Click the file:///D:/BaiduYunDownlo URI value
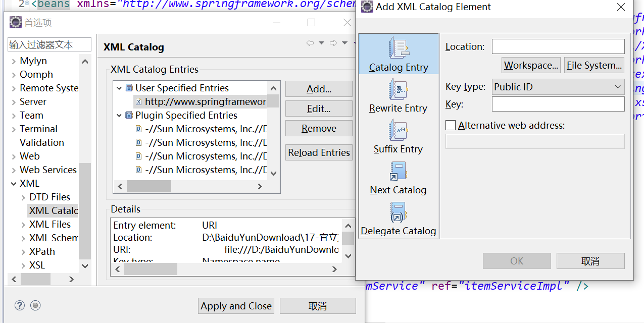The height and width of the screenshot is (323, 644). click(281, 249)
